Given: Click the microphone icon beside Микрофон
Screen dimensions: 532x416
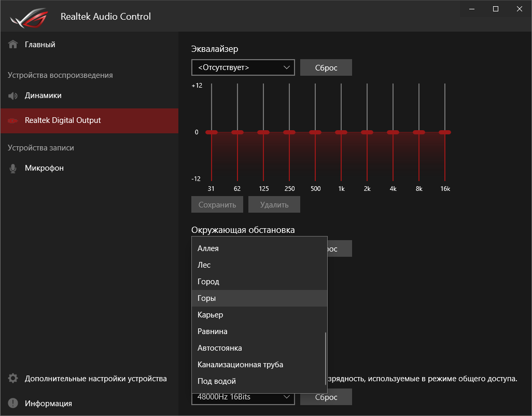Looking at the screenshot, I should tap(13, 168).
